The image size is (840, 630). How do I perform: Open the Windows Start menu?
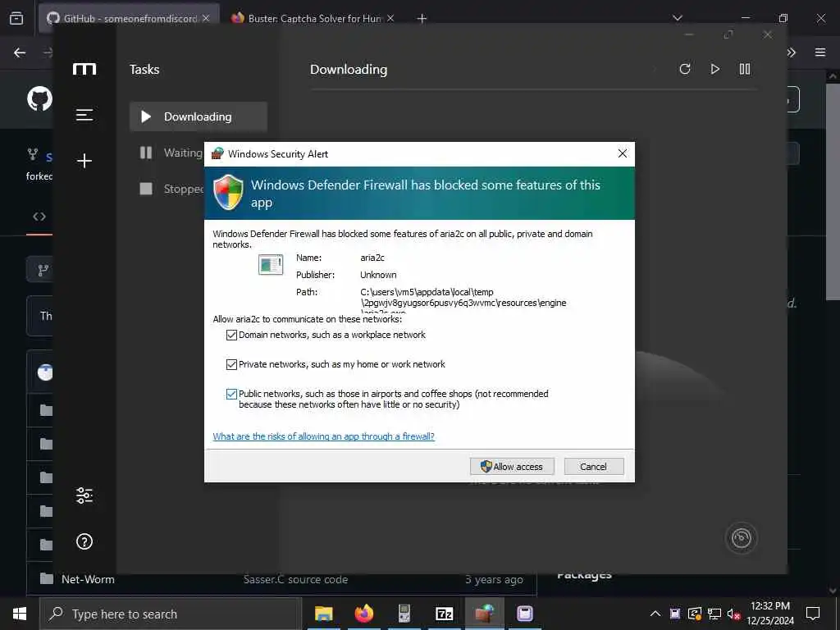20,614
